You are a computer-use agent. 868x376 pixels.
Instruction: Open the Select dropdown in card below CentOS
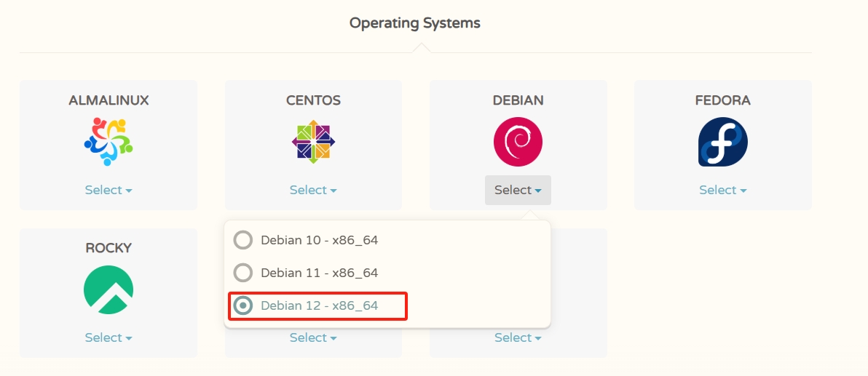(x=313, y=337)
